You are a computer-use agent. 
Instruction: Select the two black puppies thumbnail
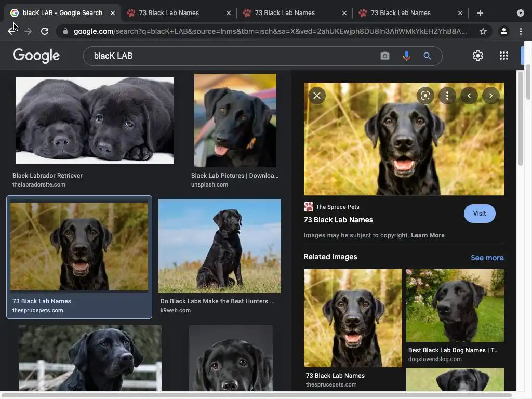(x=95, y=121)
